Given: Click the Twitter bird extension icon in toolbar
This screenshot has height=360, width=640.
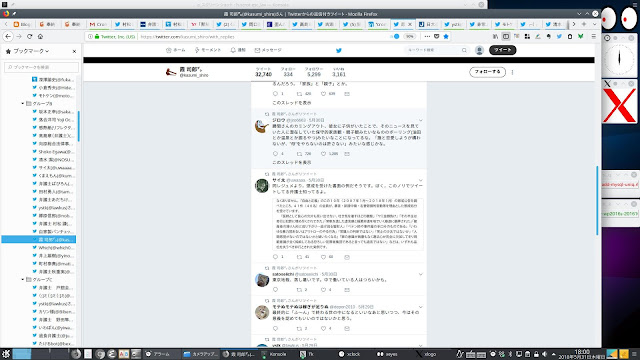Looking at the screenshot, I should click(x=559, y=36).
